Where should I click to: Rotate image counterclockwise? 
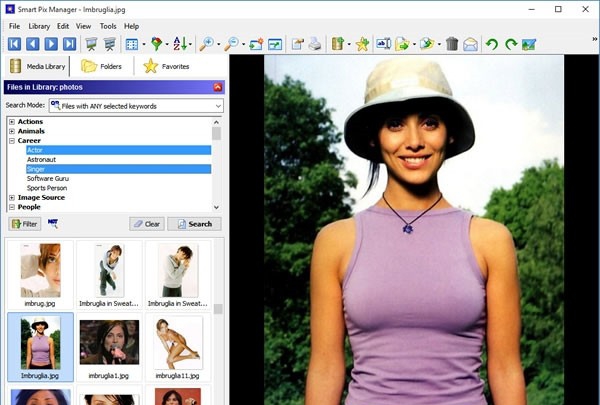pos(492,44)
